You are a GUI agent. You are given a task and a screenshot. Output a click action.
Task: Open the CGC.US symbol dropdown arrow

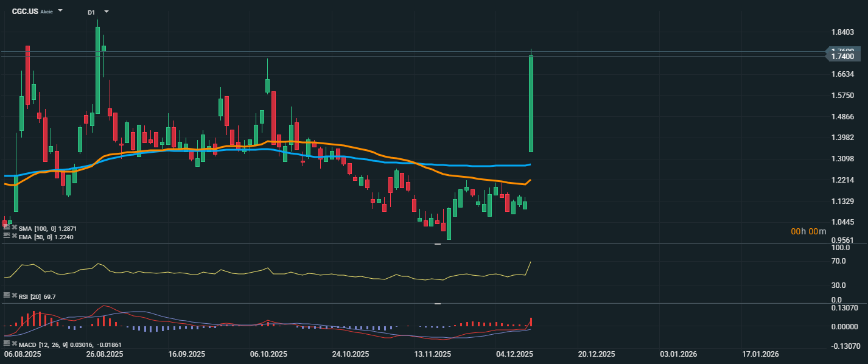click(x=60, y=11)
